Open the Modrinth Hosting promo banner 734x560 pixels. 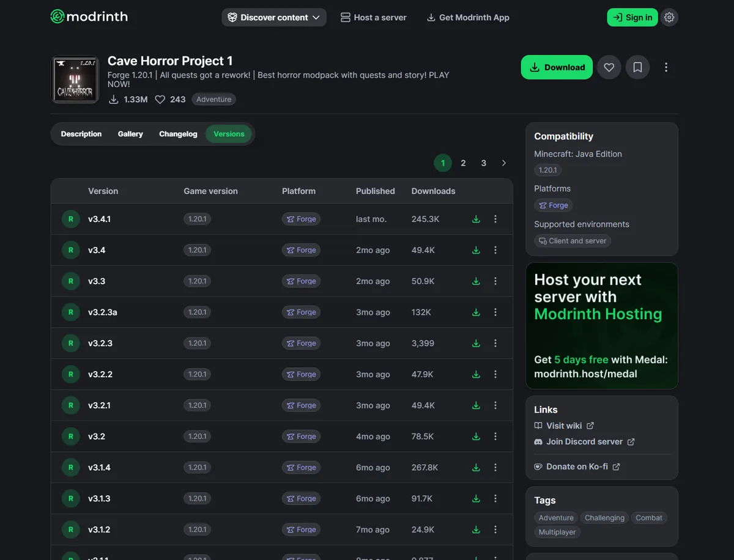tap(602, 326)
